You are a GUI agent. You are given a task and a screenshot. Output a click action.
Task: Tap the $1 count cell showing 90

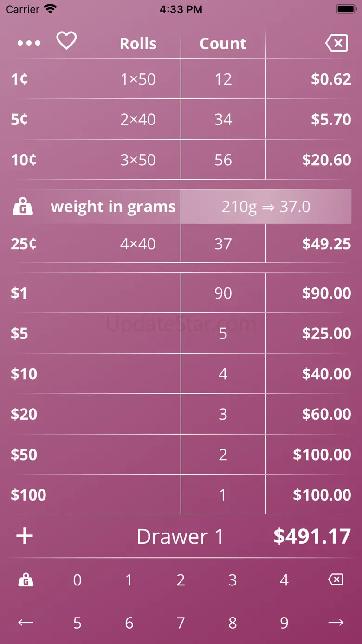(223, 293)
